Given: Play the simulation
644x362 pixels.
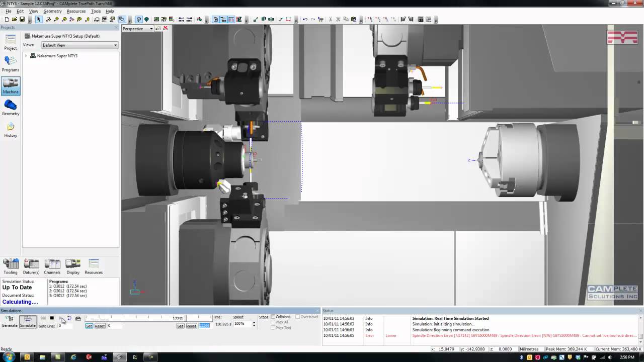Looking at the screenshot, I should coord(60,318).
